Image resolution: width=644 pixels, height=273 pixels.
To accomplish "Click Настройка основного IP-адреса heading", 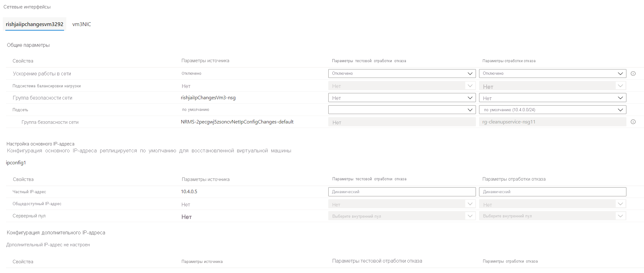I will pyautogui.click(x=41, y=144).
